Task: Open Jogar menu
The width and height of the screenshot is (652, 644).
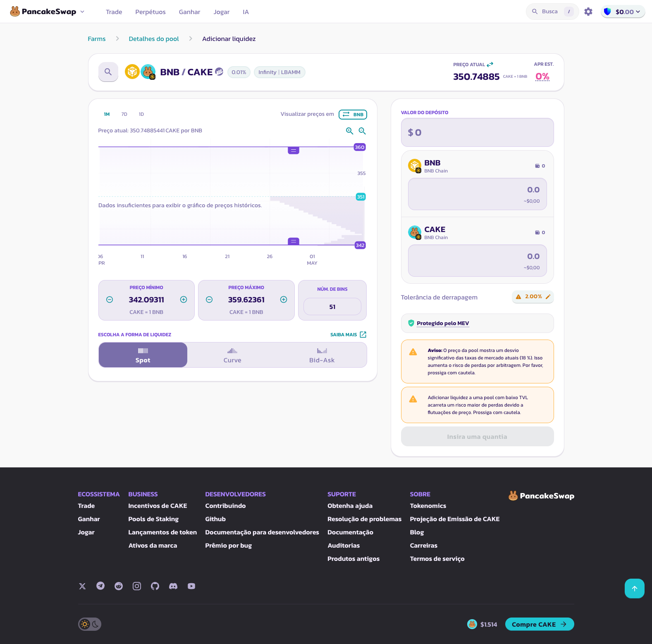Action: coord(222,12)
